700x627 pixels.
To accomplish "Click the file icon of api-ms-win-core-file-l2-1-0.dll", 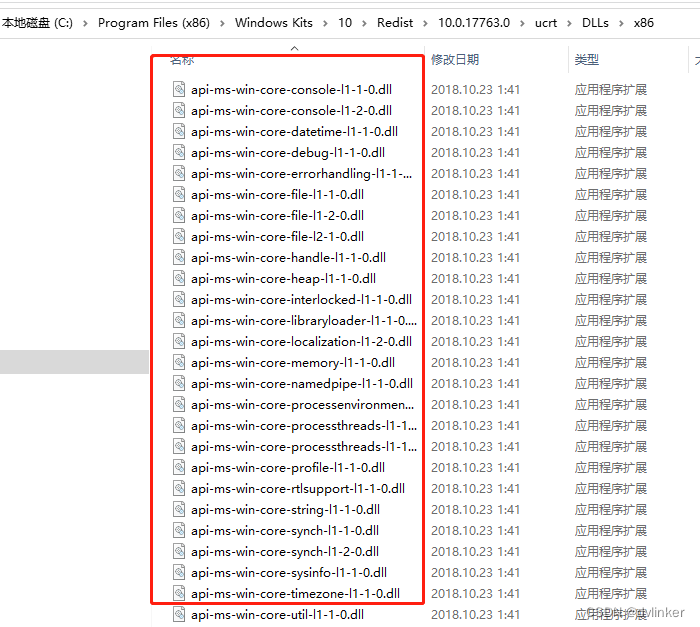I will [x=179, y=236].
